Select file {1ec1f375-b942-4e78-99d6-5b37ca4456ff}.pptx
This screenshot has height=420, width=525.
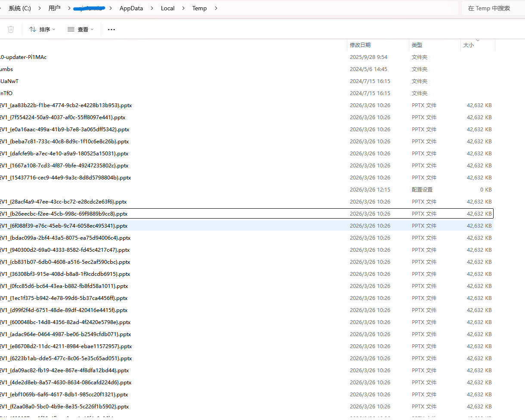pos(247,298)
